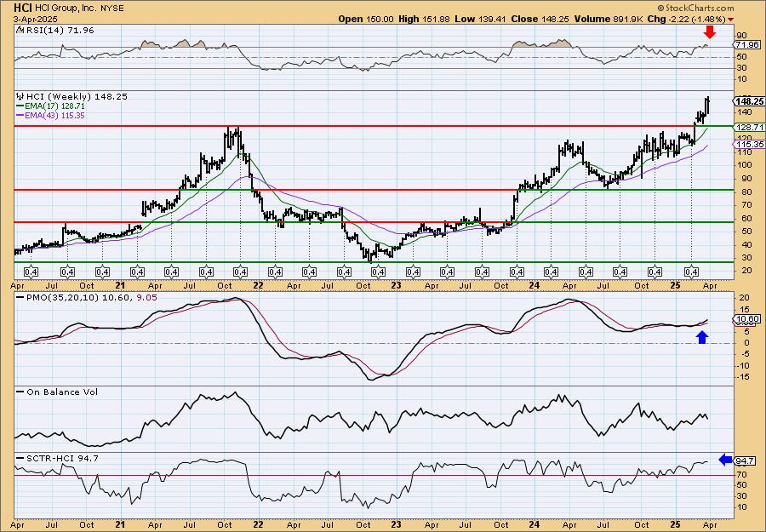The width and height of the screenshot is (766, 532).
Task: Click the NYSE exchange label
Action: click(111, 9)
